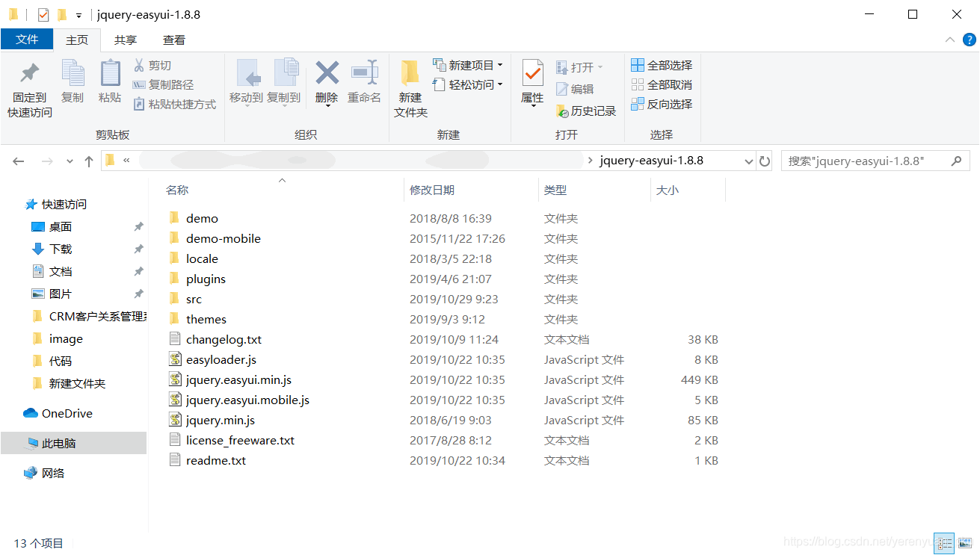
Task: Click the search magnifier icon
Action: pyautogui.click(x=956, y=161)
